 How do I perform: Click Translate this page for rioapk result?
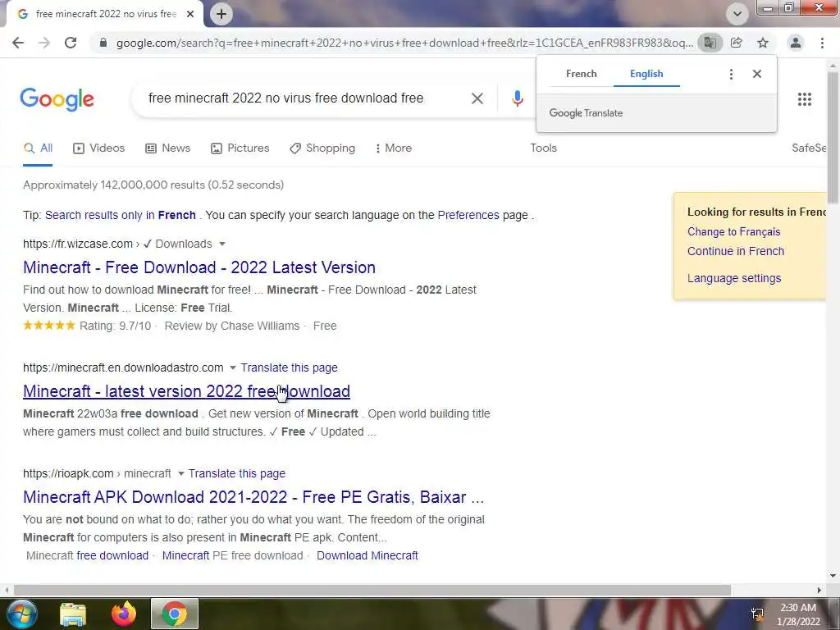point(237,473)
